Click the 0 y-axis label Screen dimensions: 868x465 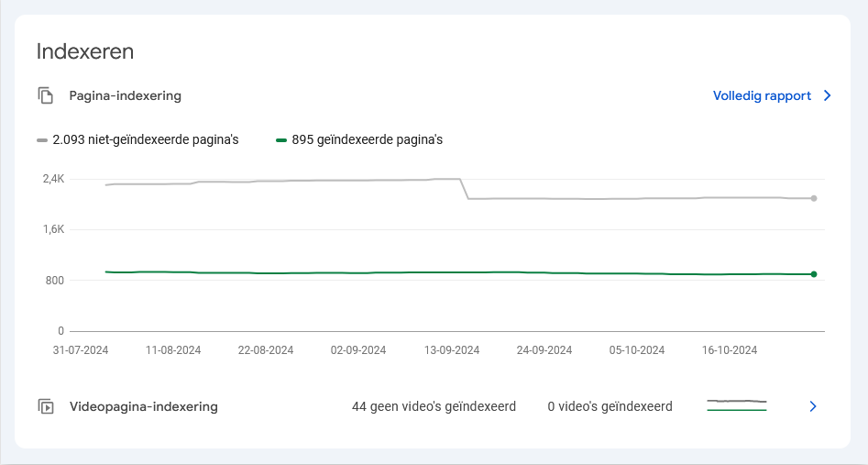pyautogui.click(x=60, y=331)
